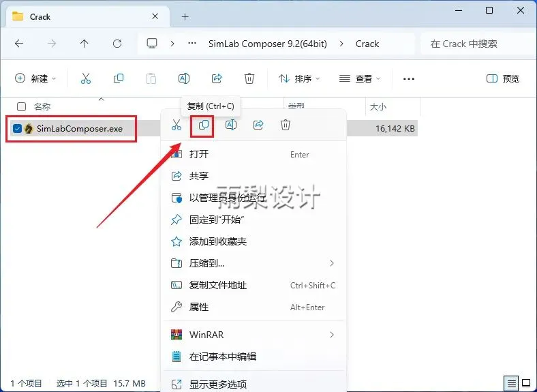Open 属性 from the context menu
This screenshot has width=537, height=392.
(x=254, y=307)
